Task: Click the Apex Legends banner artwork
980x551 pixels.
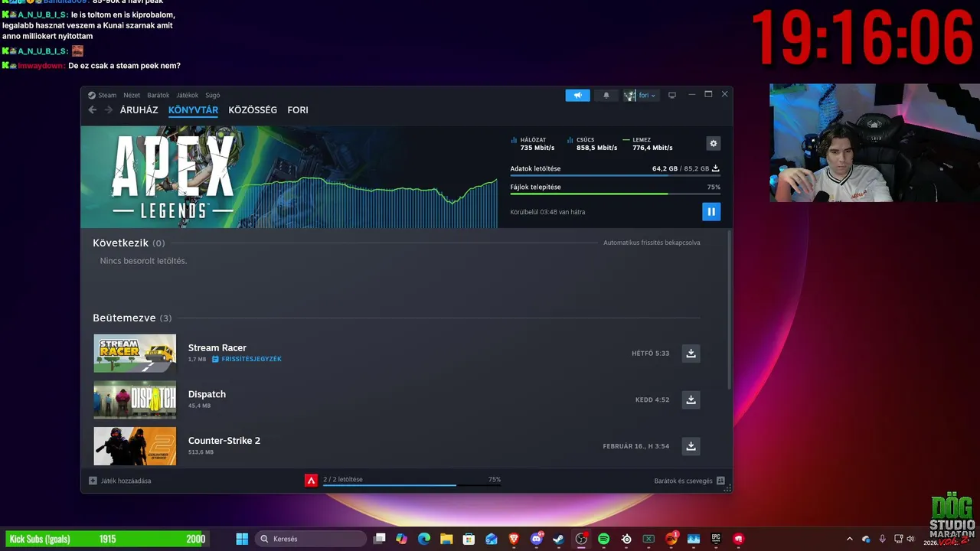Action: click(289, 177)
